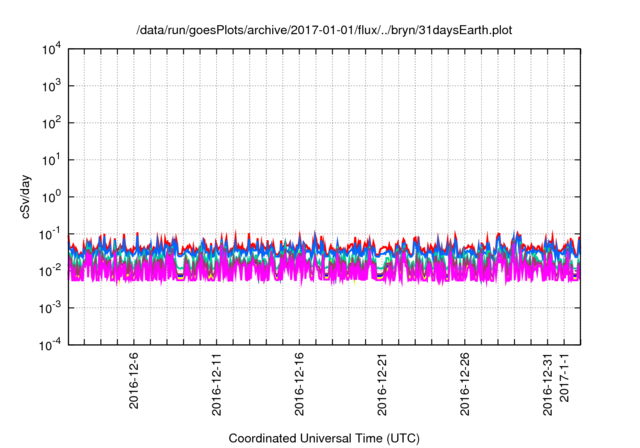Click the 10^3 y-axis tick label
The image size is (640, 448).
point(51,86)
